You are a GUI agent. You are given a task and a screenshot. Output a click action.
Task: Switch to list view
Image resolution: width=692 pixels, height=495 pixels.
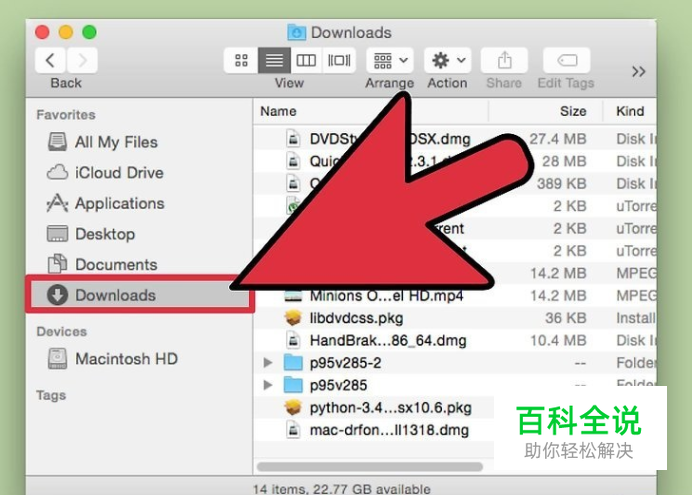(274, 60)
